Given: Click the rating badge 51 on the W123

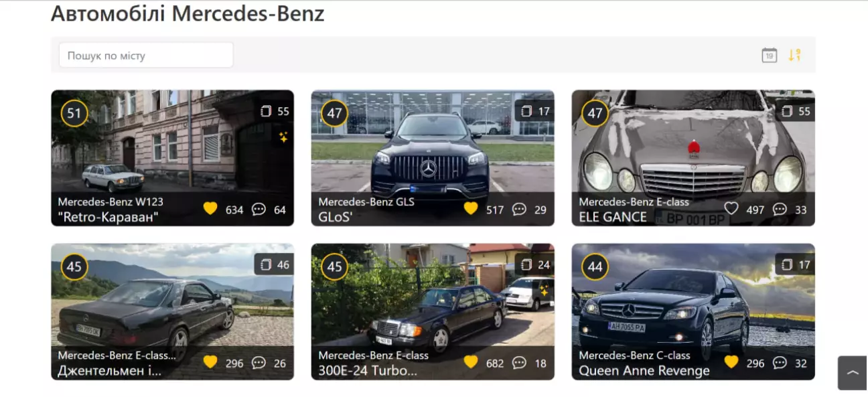Looking at the screenshot, I should tap(74, 113).
